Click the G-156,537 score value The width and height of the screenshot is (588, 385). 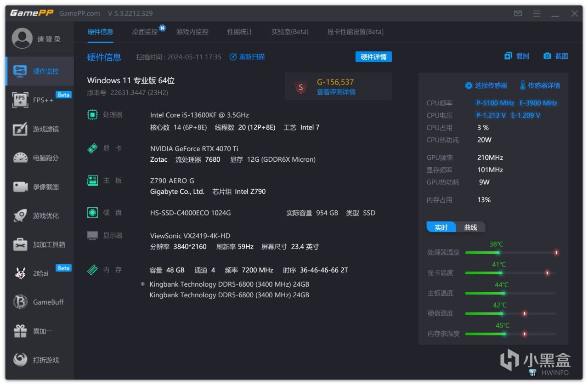(x=335, y=82)
